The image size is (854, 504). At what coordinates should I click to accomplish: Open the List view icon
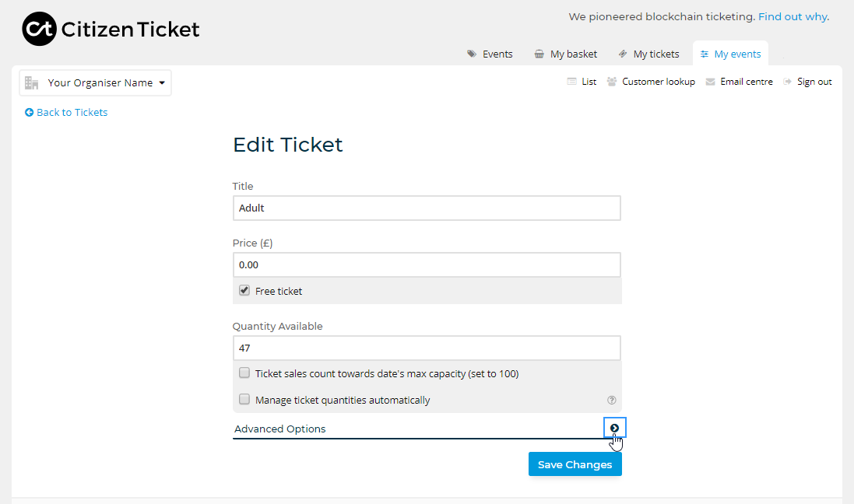click(571, 81)
